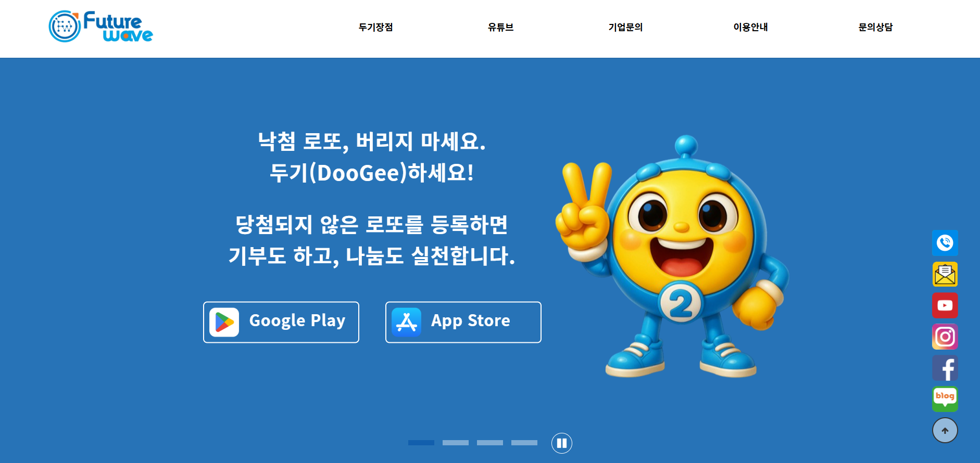This screenshot has width=980, height=463.
Task: Open the green blog sidebar icon
Action: tap(945, 399)
